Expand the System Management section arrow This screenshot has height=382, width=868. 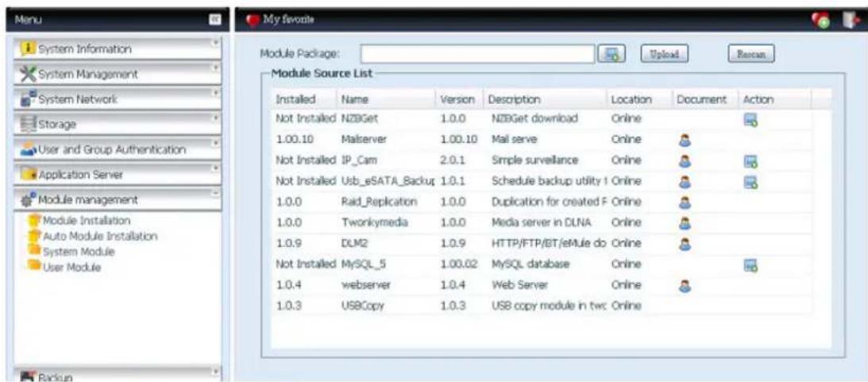(217, 67)
